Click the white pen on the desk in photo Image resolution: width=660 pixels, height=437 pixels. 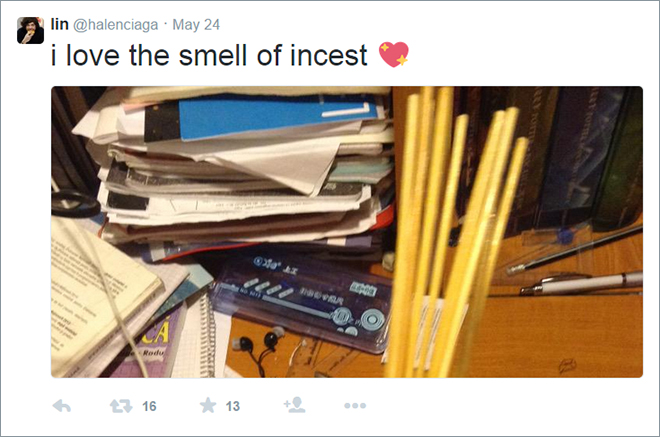pos(581,284)
